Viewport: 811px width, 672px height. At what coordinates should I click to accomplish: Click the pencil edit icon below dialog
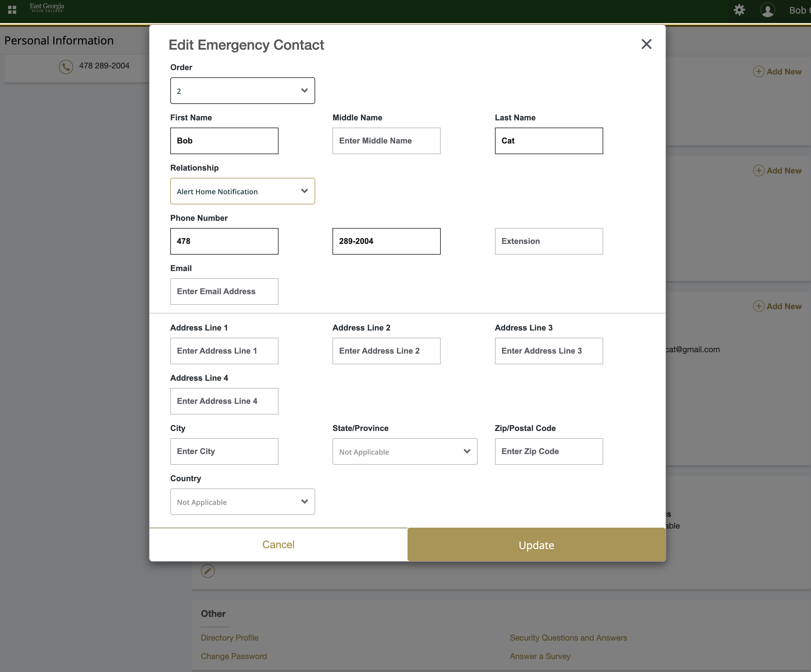208,571
